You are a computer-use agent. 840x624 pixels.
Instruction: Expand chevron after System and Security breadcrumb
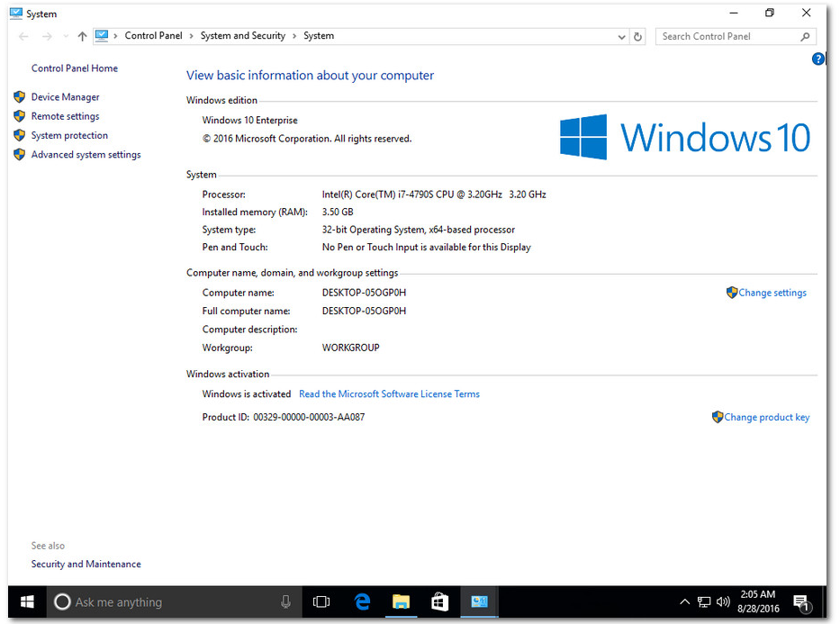coord(294,36)
